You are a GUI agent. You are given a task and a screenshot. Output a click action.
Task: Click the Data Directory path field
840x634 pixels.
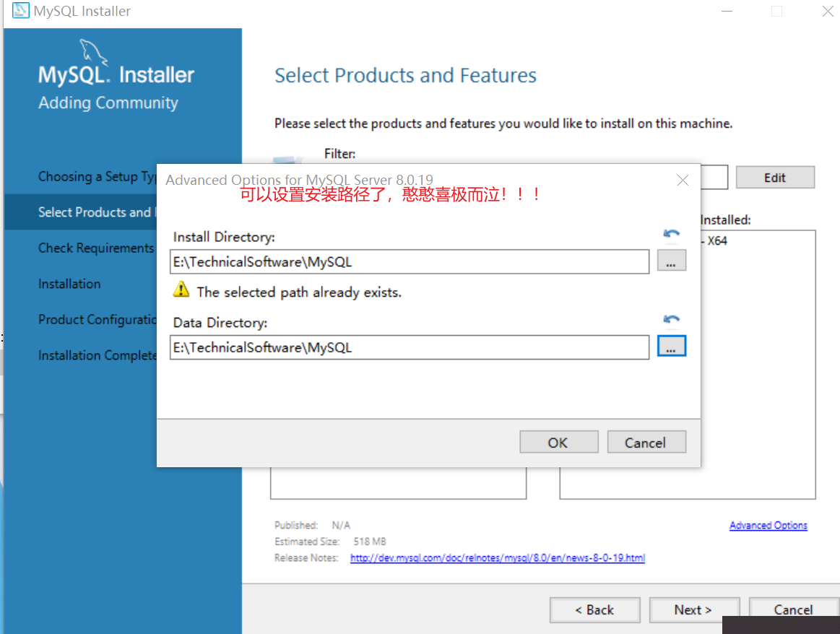[x=410, y=347]
